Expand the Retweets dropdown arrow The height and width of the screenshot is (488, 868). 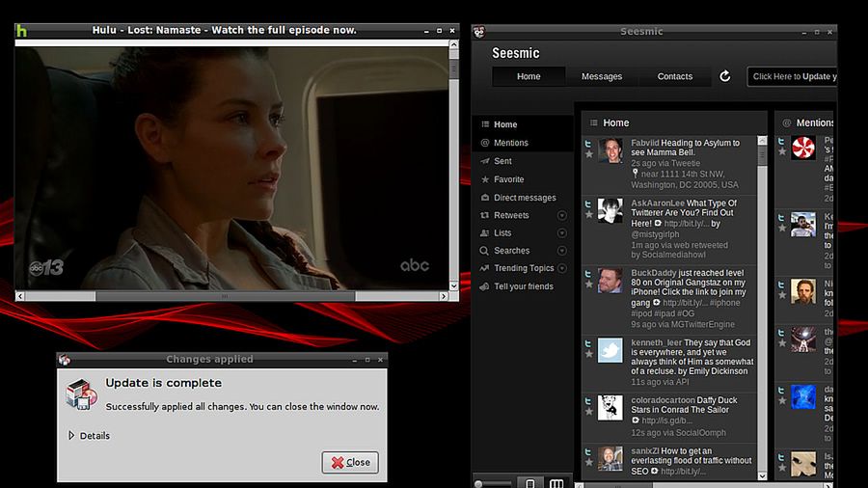click(x=562, y=215)
